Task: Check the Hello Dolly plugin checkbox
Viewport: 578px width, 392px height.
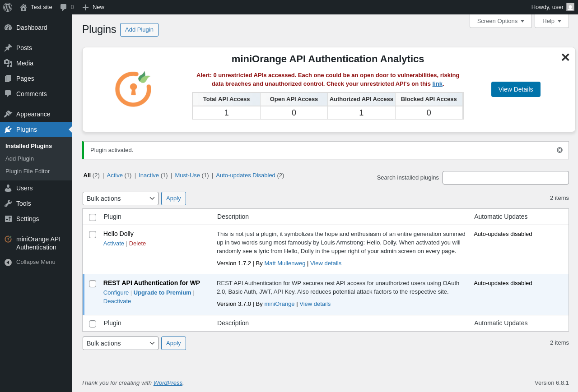Action: tap(93, 235)
